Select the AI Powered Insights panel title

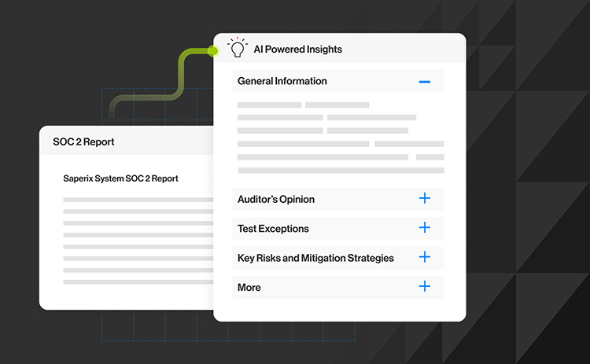(297, 49)
